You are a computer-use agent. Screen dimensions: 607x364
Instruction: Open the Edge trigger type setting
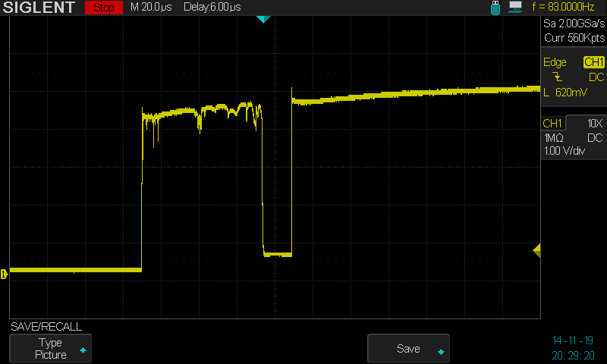tap(555, 62)
